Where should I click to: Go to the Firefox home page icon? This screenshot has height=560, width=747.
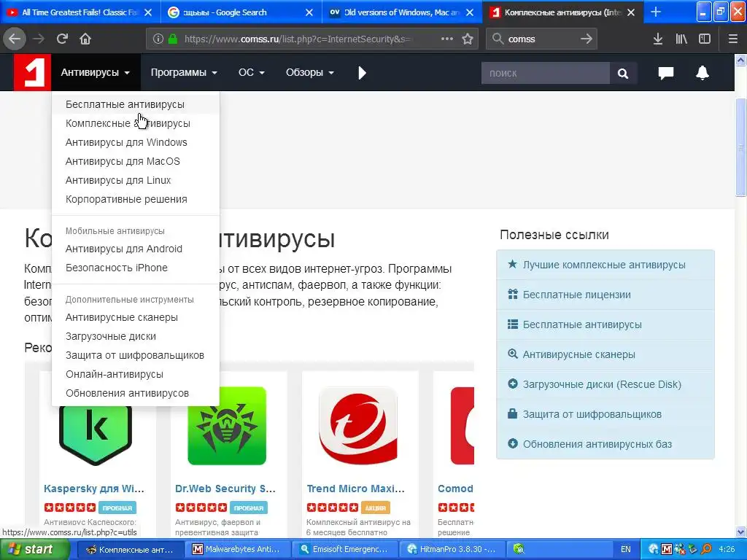(85, 39)
